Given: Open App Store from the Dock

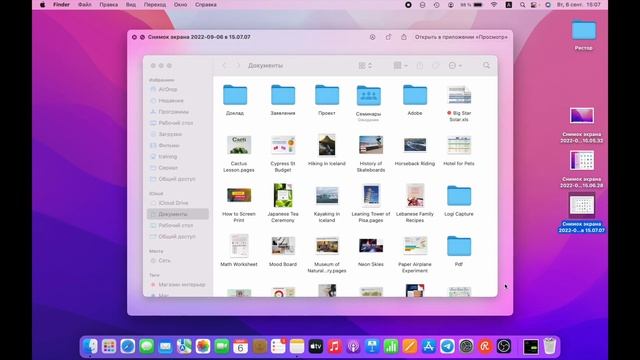Looking at the screenshot, I should click(x=429, y=347).
